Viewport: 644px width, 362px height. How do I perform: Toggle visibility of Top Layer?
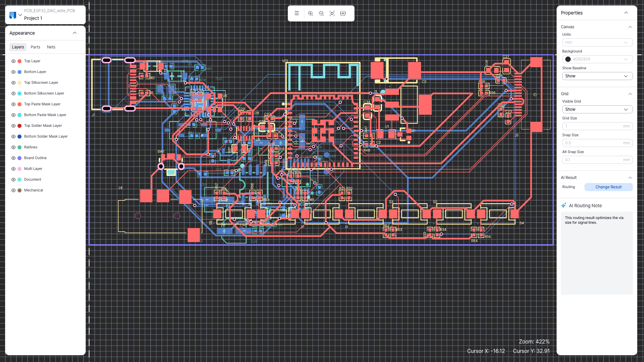pyautogui.click(x=13, y=61)
